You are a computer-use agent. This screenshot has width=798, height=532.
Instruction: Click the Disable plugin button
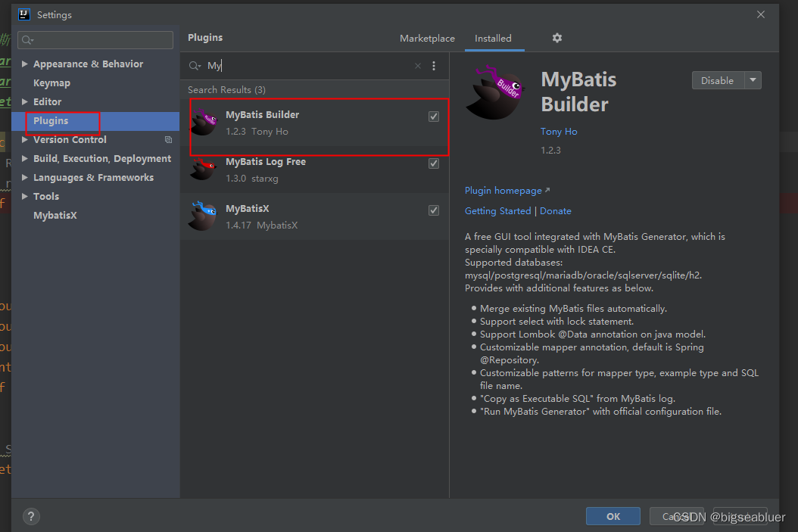pos(718,80)
